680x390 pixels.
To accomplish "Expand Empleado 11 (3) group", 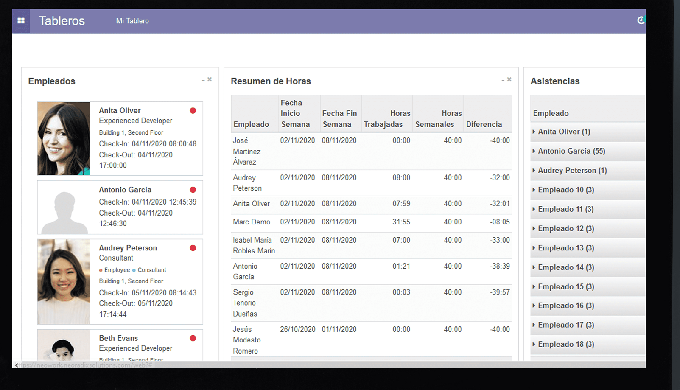I will 588,209.
